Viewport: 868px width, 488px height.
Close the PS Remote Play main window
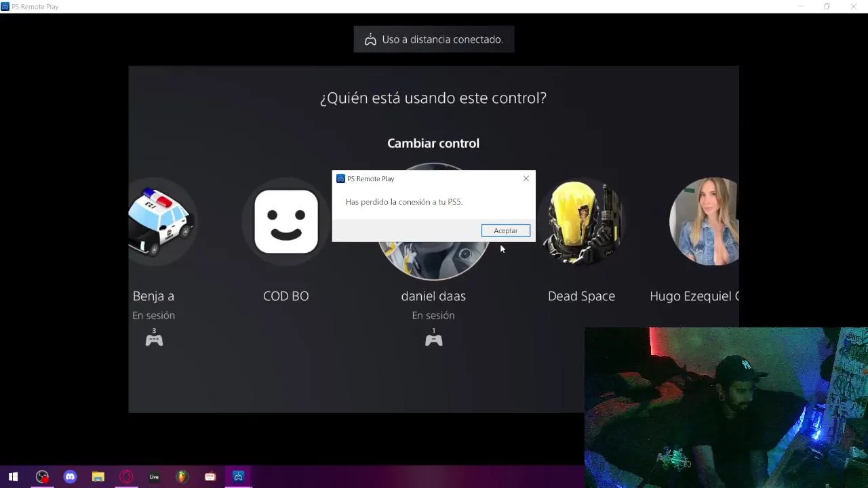(853, 6)
